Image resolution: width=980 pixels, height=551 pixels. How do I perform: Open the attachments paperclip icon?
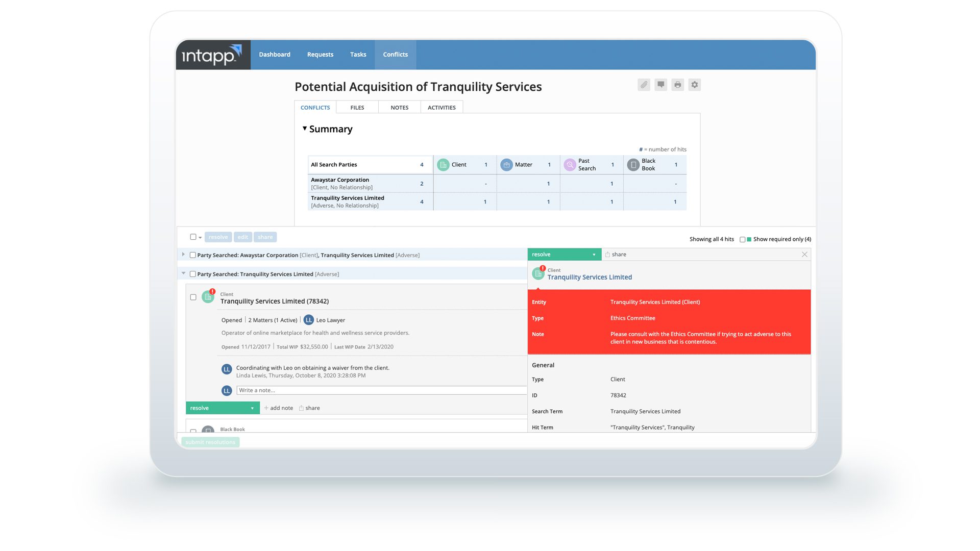point(644,85)
